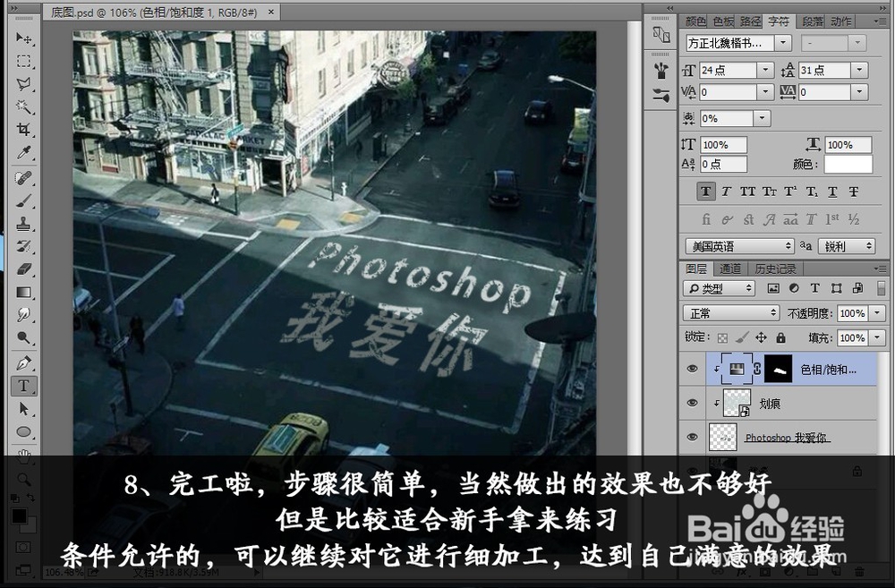The height and width of the screenshot is (588, 895).
Task: Select the Eyedropper tool
Action: (x=23, y=152)
